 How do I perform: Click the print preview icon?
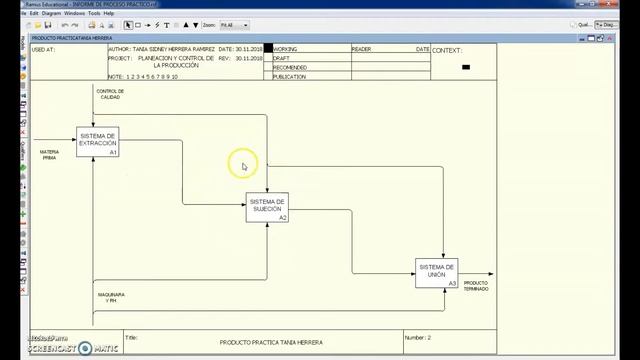102,25
